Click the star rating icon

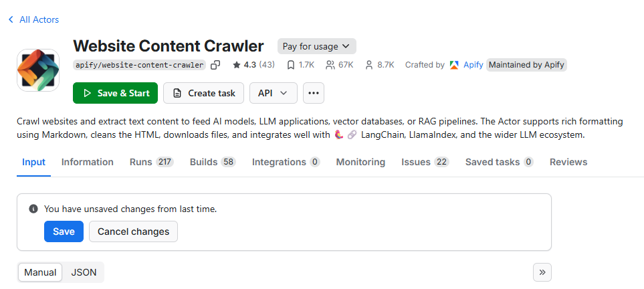(x=236, y=65)
